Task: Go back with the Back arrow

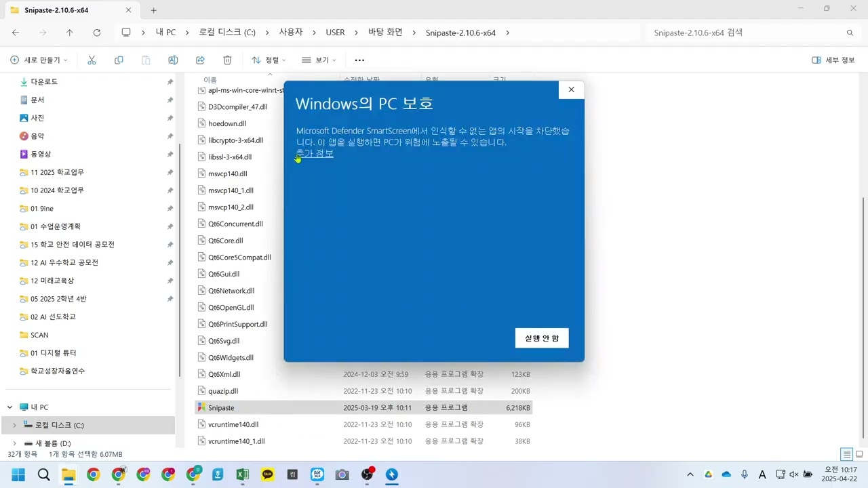Action: 16,33
